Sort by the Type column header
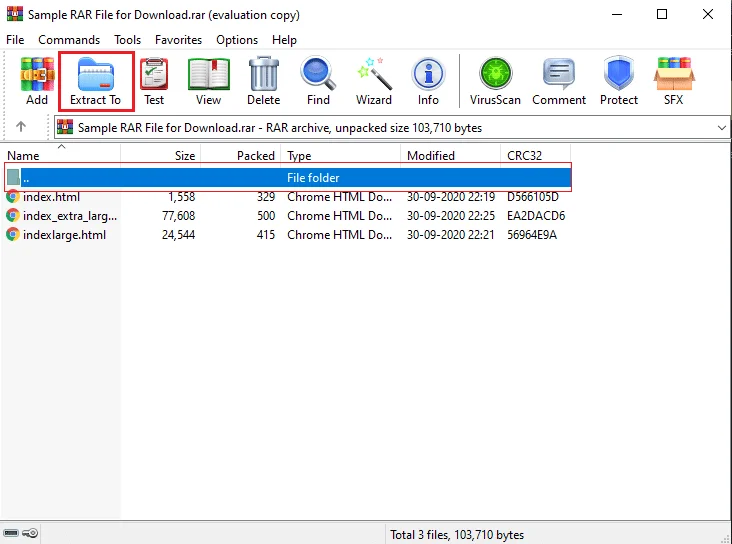 pos(341,155)
